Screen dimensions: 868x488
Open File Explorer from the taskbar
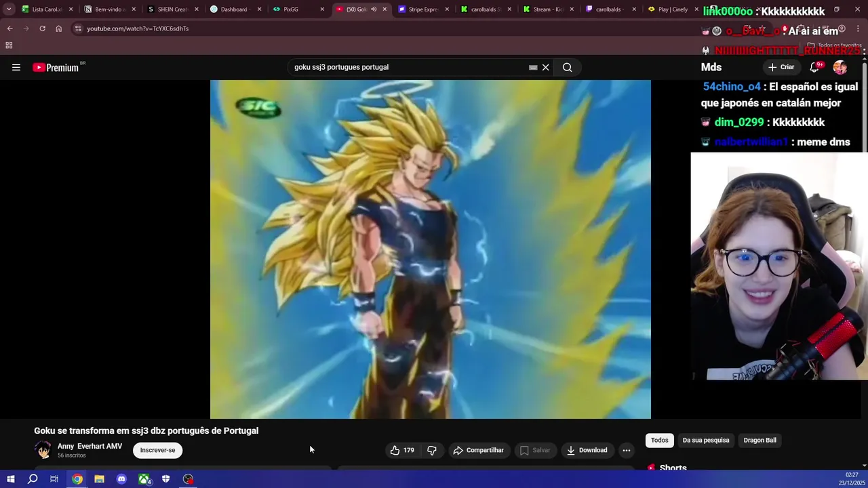click(x=99, y=479)
